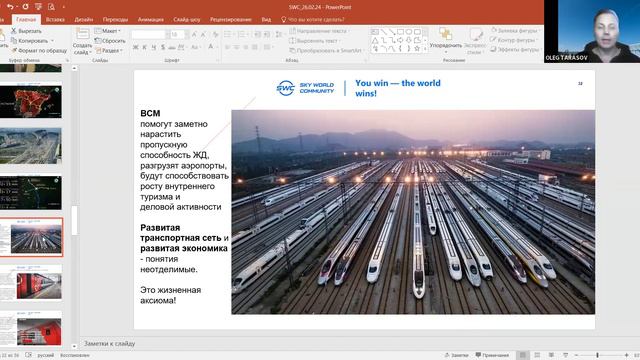The height and width of the screenshot is (360, 640).
Task: Switch to the Главная (Home) tab
Action: pos(26,20)
